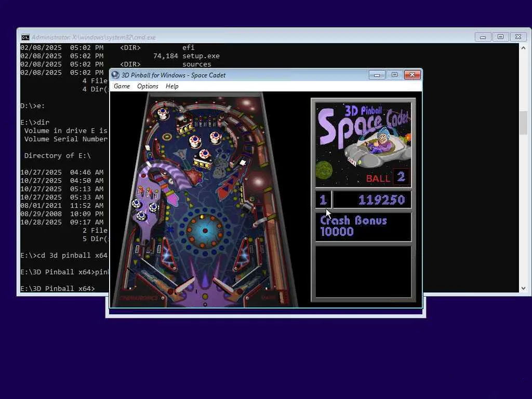532x399 pixels.
Task: Click the cmd window scrollbar up arrow
Action: click(x=523, y=48)
